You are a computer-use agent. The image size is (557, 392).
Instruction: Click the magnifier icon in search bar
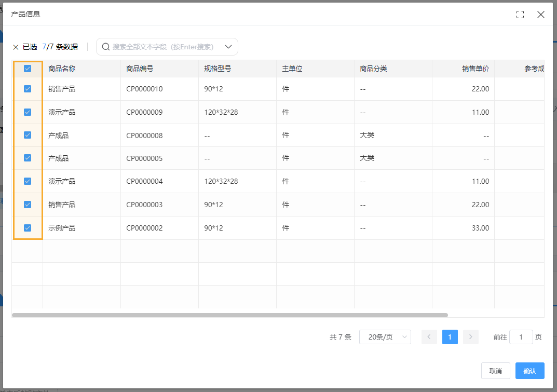point(105,47)
